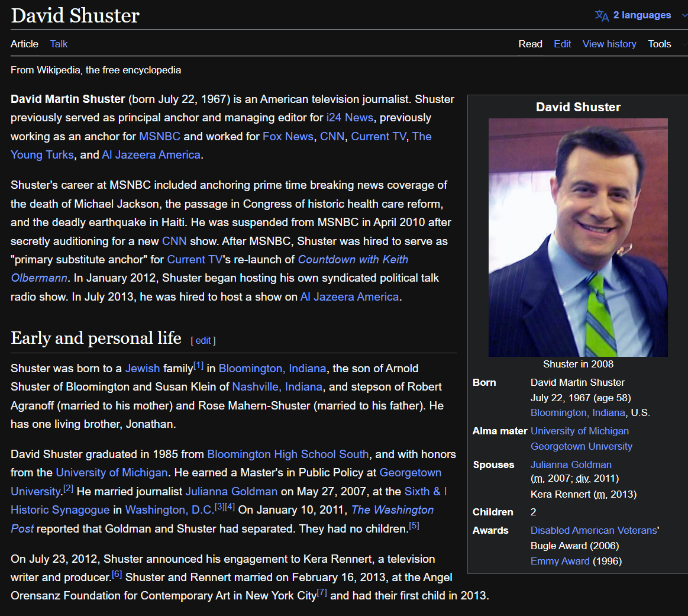
Task: Open The Washington Post link
Action: (x=392, y=510)
